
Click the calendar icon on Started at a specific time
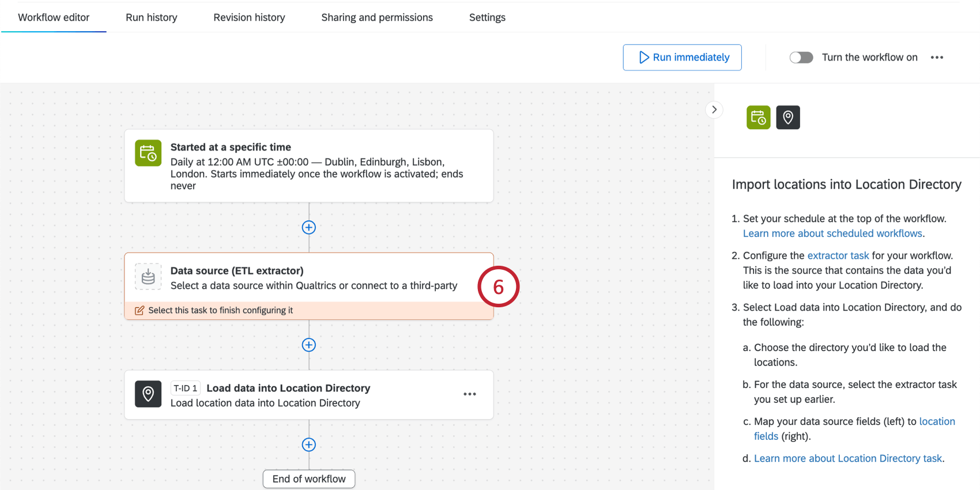point(148,153)
